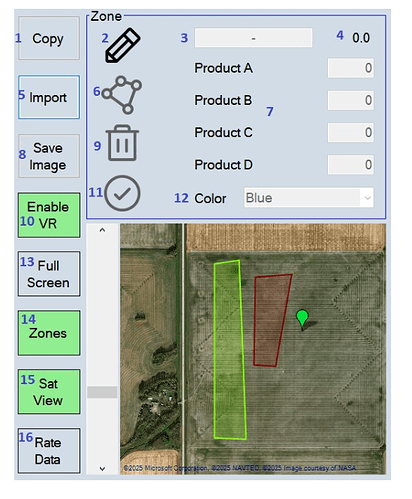This screenshot has height=499, width=412.
Task: Click the scrollbar down arrow
Action: [102, 469]
